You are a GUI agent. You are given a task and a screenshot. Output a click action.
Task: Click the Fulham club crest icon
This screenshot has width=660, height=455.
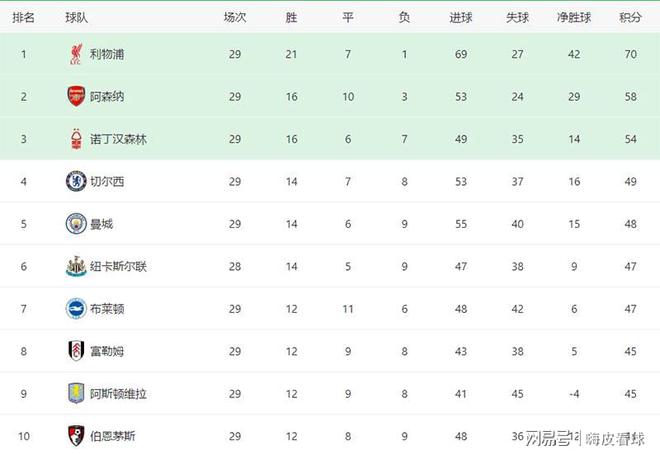tap(76, 351)
